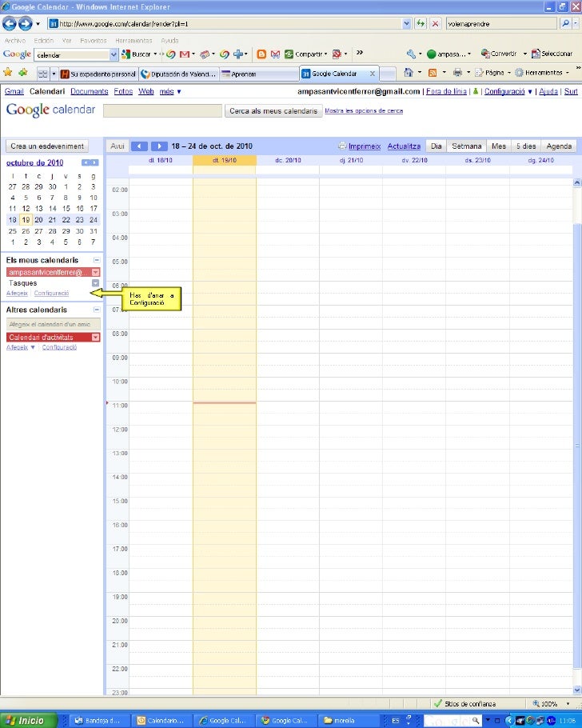Go back with the browser Back arrow
582x728 pixels.
(x=10, y=23)
